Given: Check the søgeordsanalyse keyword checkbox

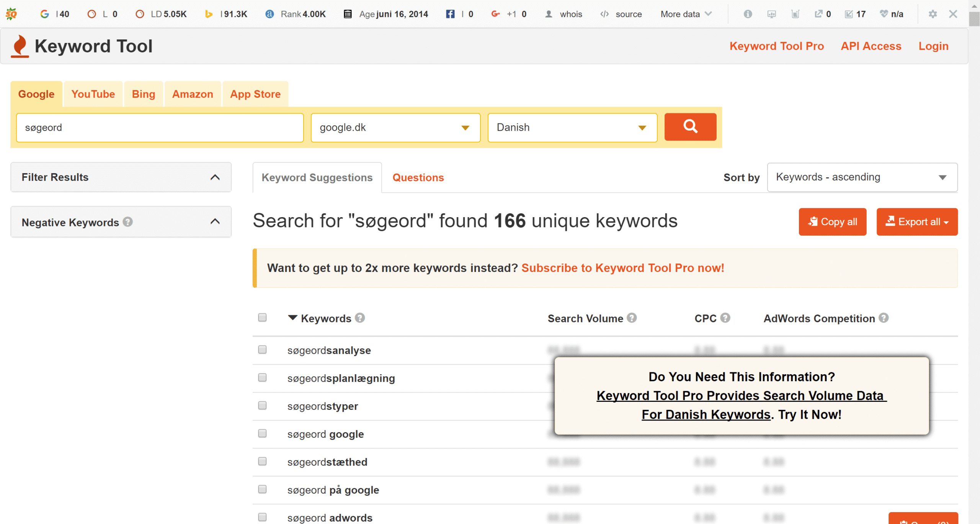Looking at the screenshot, I should pos(262,350).
